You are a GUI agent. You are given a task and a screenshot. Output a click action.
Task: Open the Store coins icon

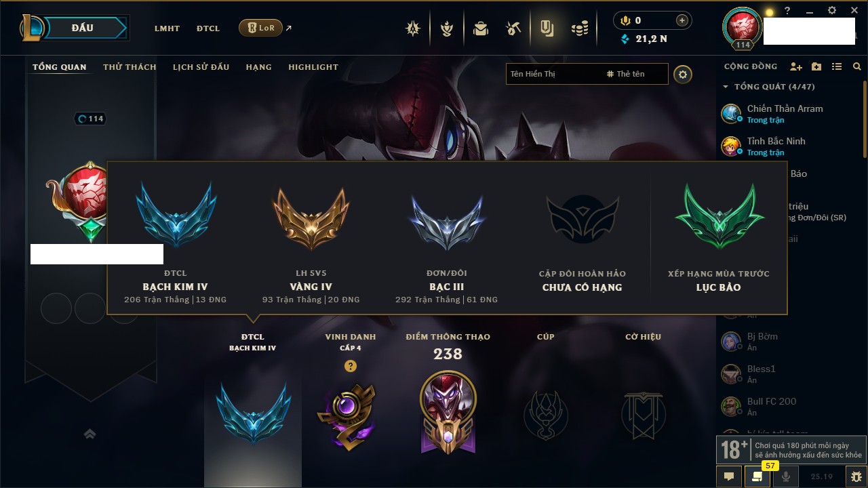(579, 28)
